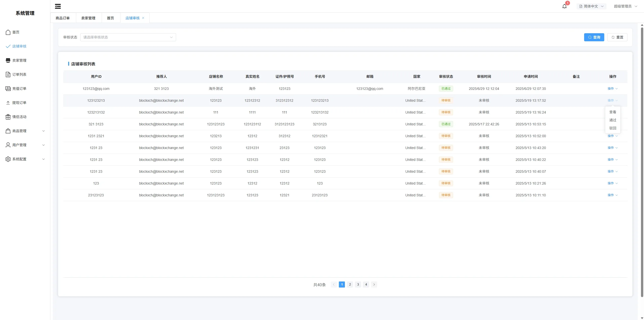644x320 pixels.
Task: Open the notification bell
Action: point(564,6)
